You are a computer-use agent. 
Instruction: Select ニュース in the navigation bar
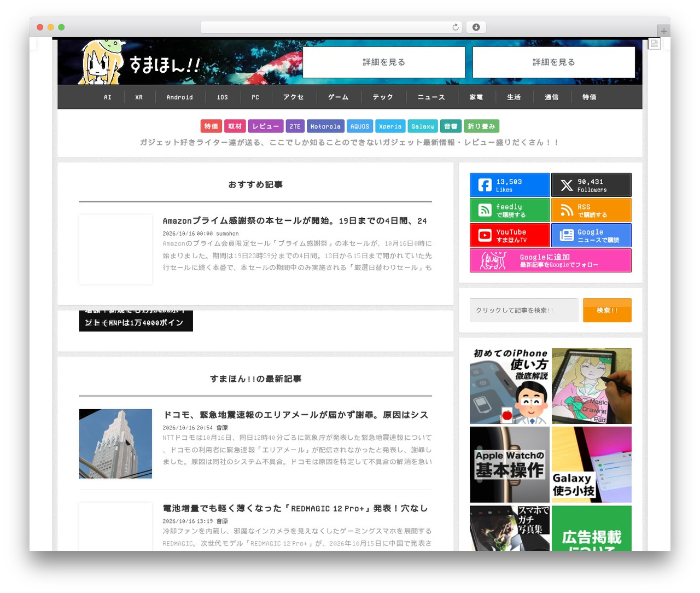431,97
